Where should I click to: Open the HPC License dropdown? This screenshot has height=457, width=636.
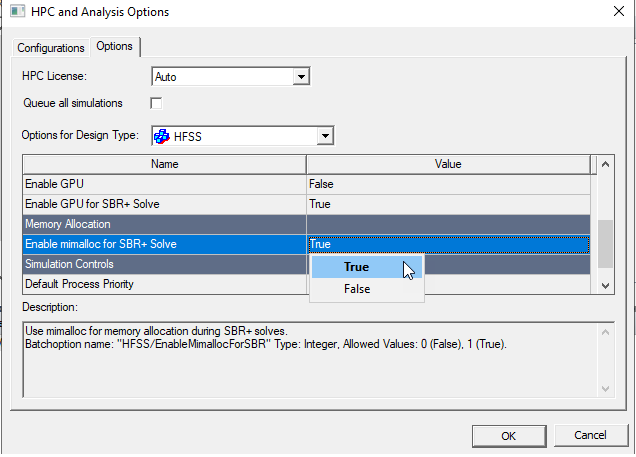(x=301, y=76)
